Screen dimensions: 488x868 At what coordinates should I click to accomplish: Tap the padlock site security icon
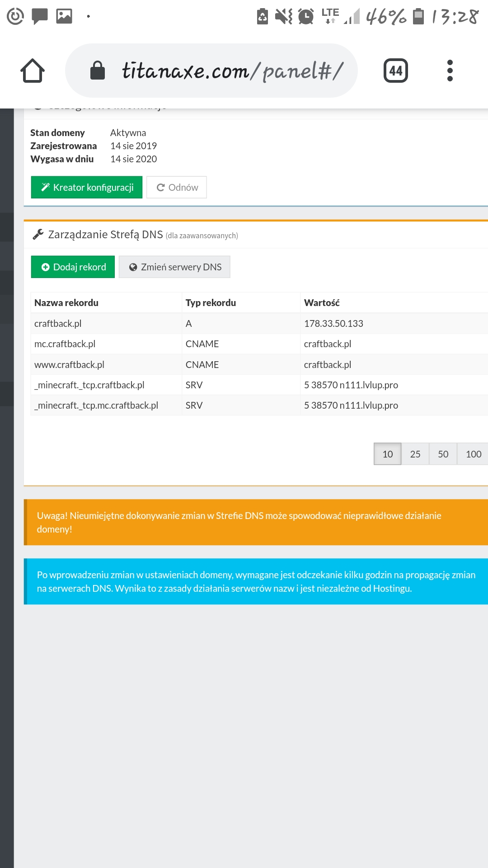pos(98,71)
